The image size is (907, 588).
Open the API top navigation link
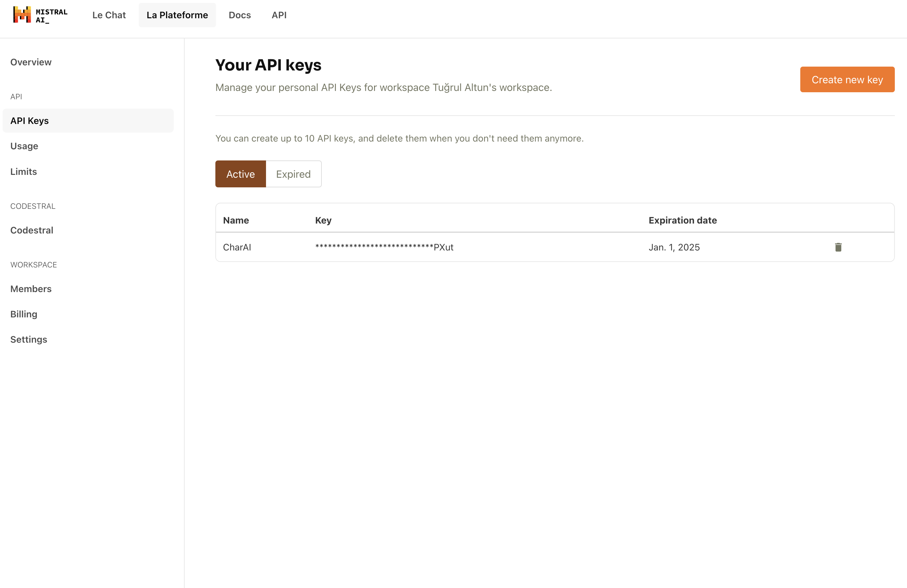(279, 15)
